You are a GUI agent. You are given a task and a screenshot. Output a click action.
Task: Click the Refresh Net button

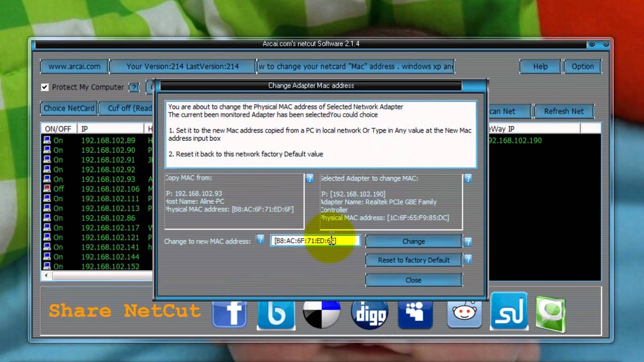pos(564,111)
